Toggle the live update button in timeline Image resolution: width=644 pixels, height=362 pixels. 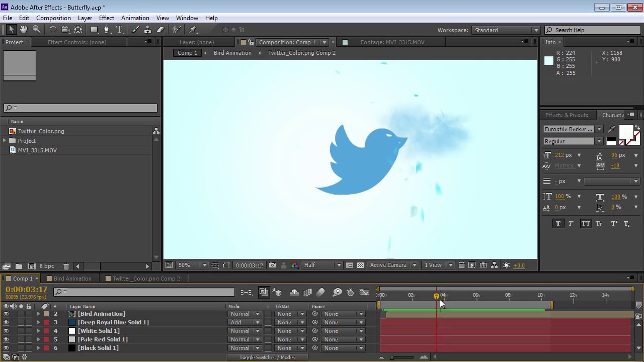264,292
